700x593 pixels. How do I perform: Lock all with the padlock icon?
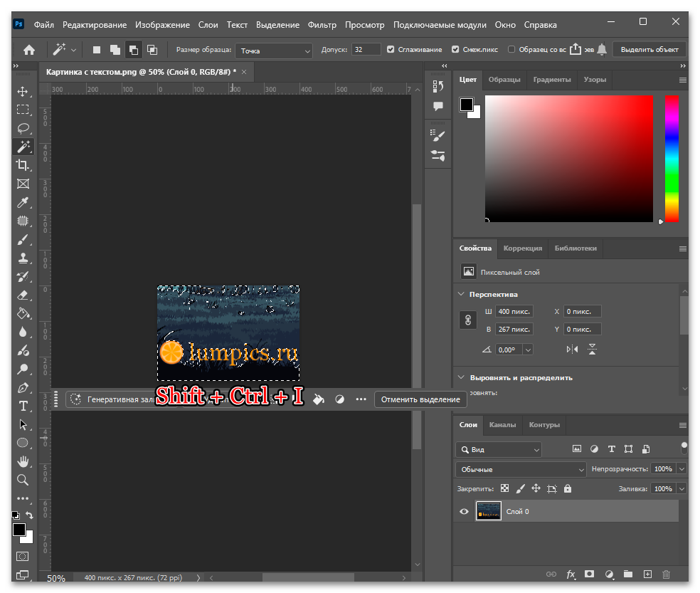[x=568, y=488]
